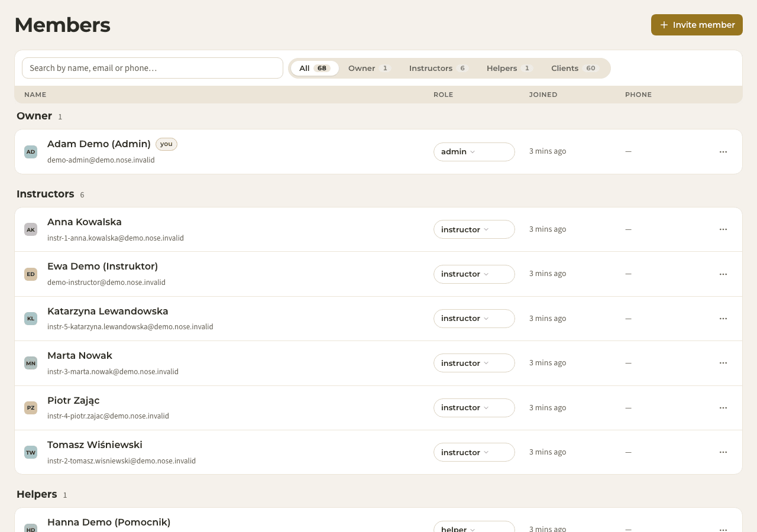Open the actions menu for Ewa Demo
The height and width of the screenshot is (532, 757).
[x=723, y=274]
